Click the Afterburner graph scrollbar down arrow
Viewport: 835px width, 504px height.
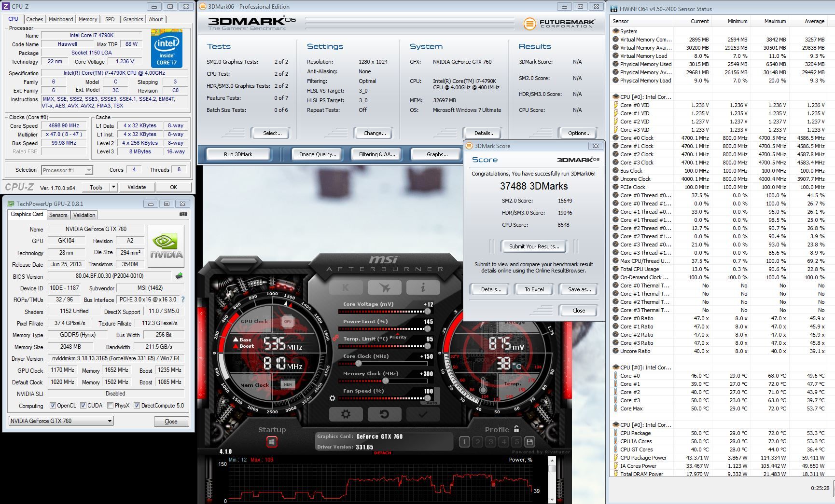(552, 500)
